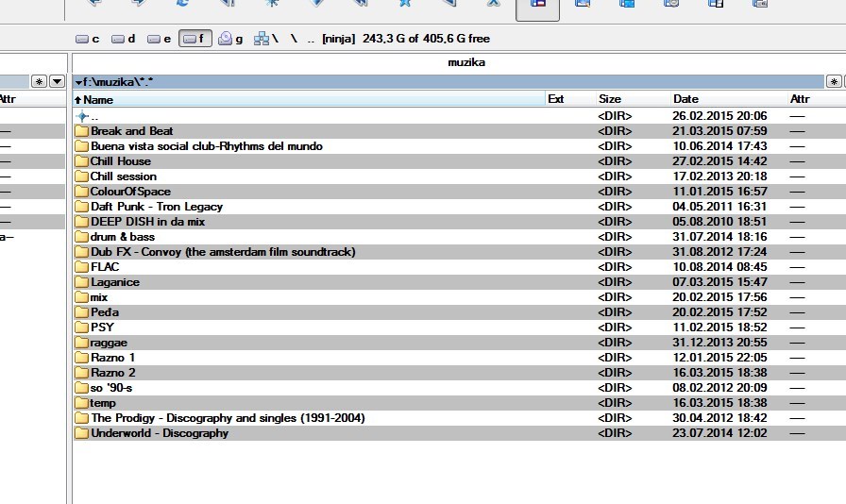
Task: Click the Break and Beat folder icon
Action: pyautogui.click(x=81, y=131)
